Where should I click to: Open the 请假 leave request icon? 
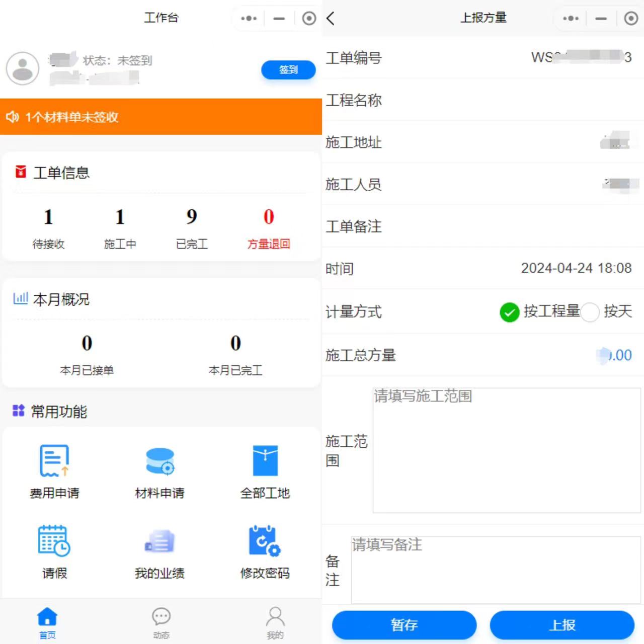[x=54, y=541]
